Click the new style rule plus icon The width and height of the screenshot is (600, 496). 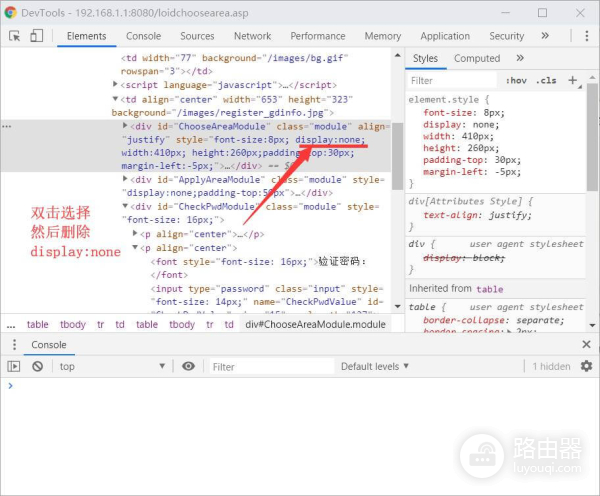click(573, 80)
